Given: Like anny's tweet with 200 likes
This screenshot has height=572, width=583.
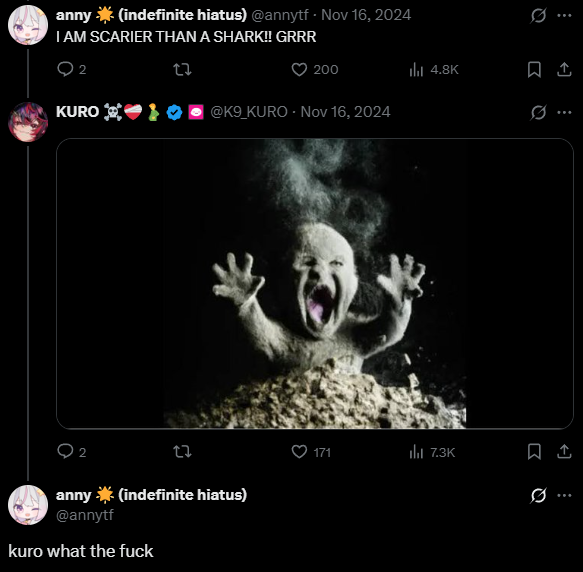Looking at the screenshot, I should pos(315,70).
